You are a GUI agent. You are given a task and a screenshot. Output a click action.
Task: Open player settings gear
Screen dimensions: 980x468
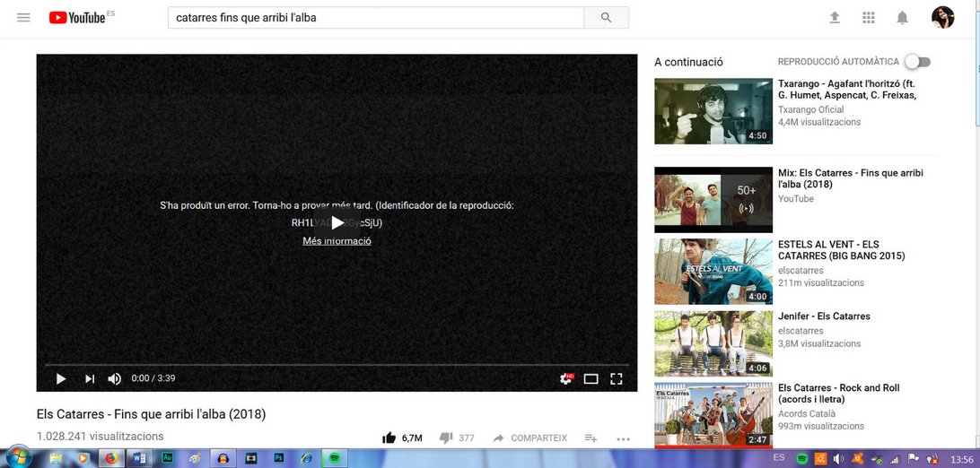tap(566, 378)
